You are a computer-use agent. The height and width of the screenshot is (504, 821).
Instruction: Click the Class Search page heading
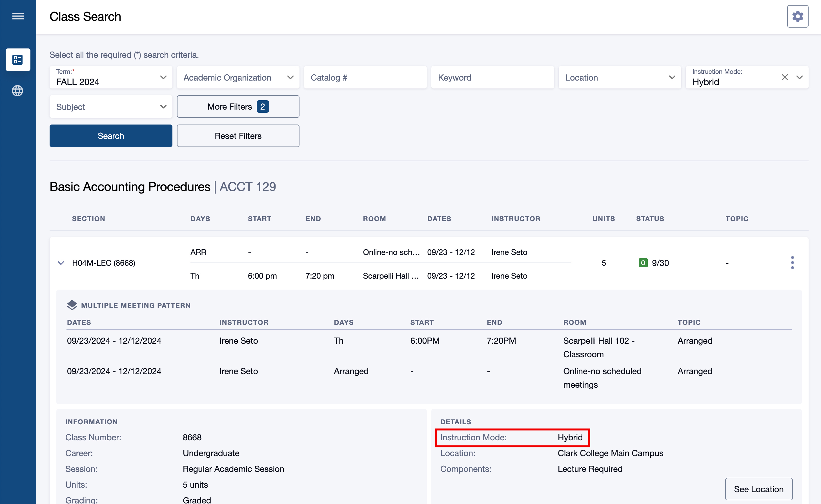click(x=85, y=16)
